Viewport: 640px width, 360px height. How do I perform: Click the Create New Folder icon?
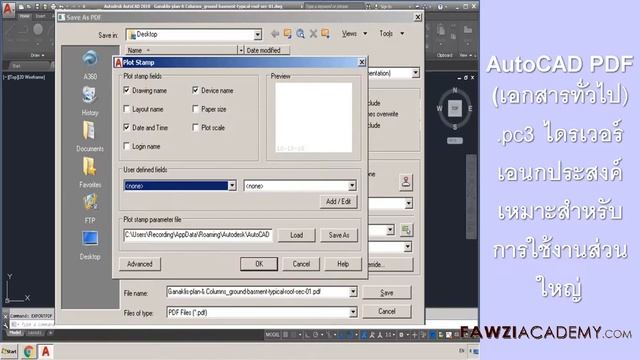point(325,34)
